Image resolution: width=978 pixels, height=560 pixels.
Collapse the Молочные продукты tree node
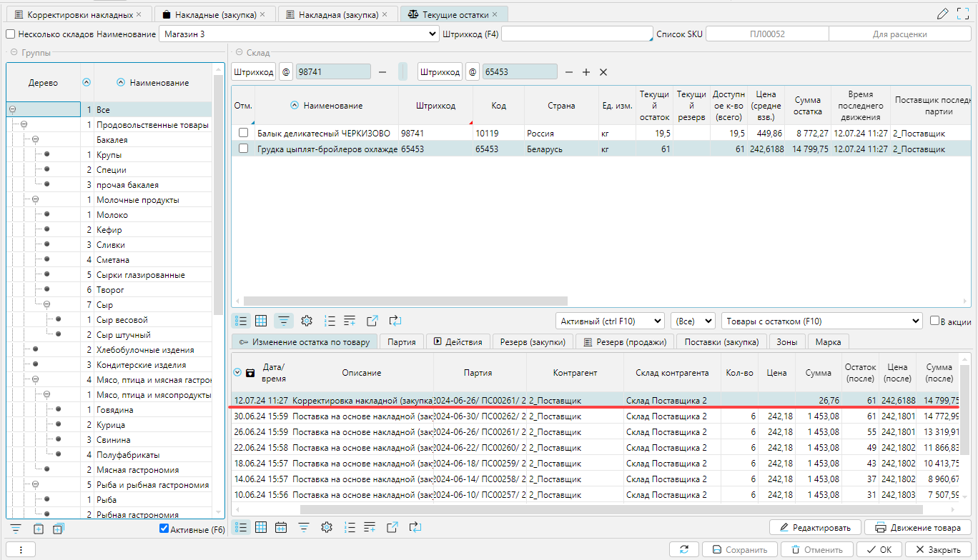(35, 200)
